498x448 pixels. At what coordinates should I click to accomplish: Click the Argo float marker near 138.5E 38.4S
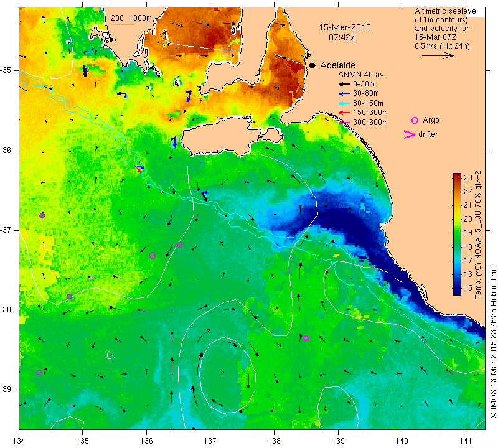306,338
